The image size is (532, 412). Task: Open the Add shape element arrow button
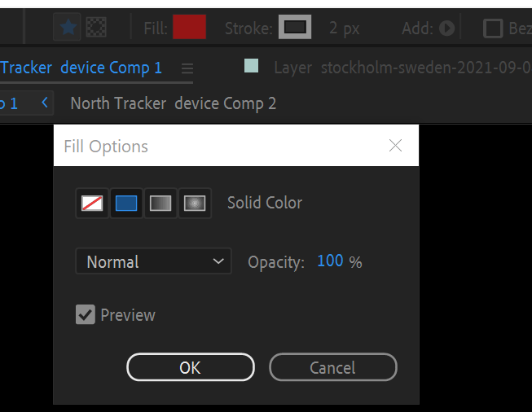[x=446, y=28]
